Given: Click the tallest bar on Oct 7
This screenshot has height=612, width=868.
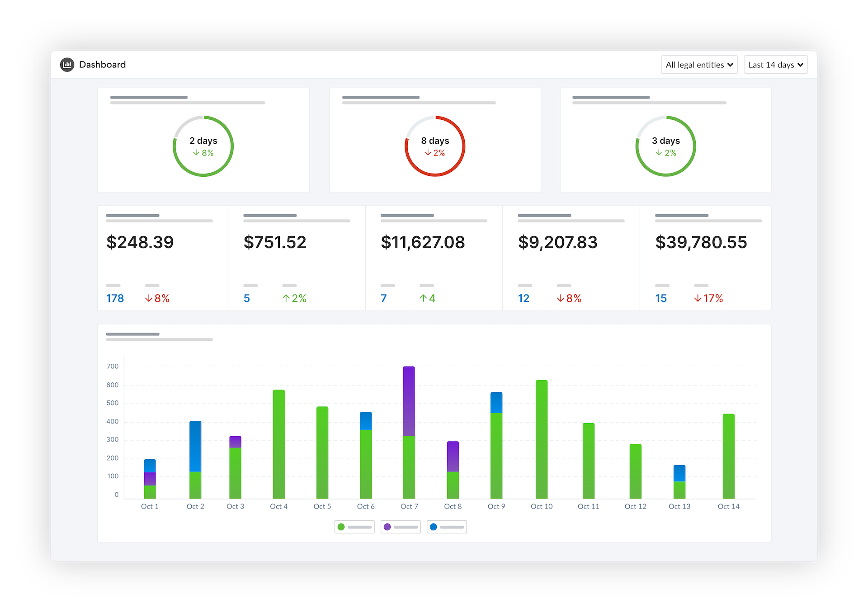Looking at the screenshot, I should coord(409,429).
